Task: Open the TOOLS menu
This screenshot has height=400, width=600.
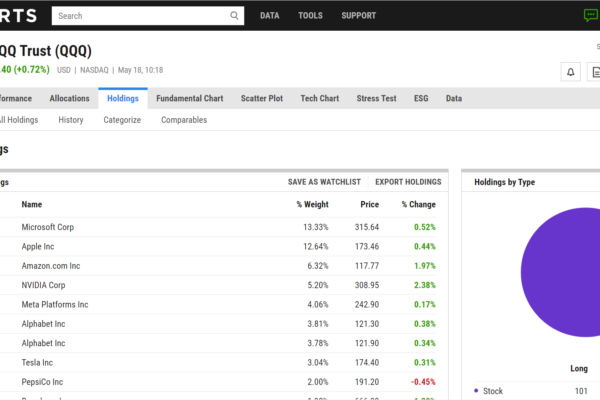Action: [x=310, y=16]
